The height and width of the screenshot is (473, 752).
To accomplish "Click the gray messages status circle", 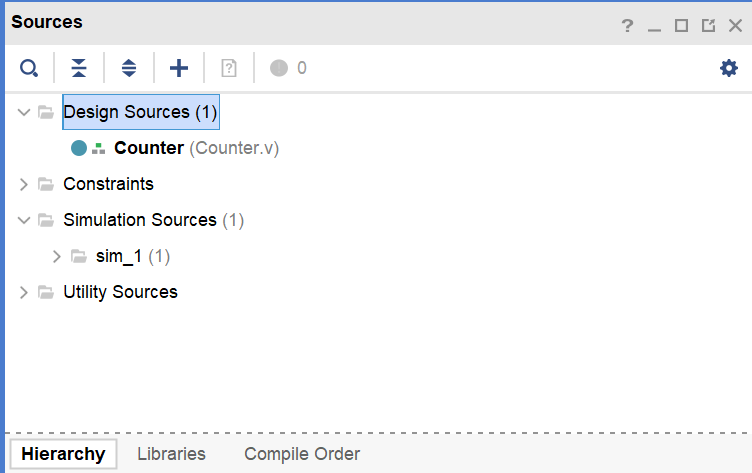I will tap(279, 68).
